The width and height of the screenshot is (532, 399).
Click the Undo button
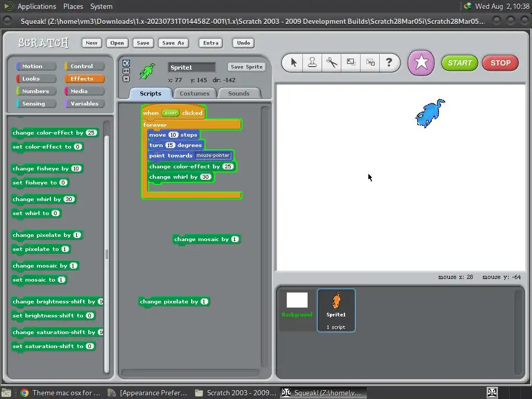tap(243, 43)
